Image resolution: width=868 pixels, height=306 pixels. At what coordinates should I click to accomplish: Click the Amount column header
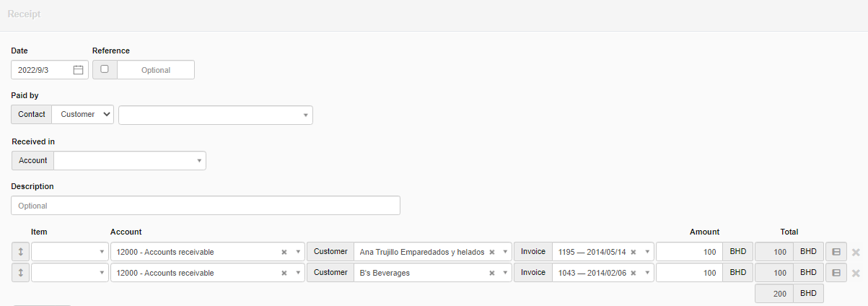tap(704, 232)
